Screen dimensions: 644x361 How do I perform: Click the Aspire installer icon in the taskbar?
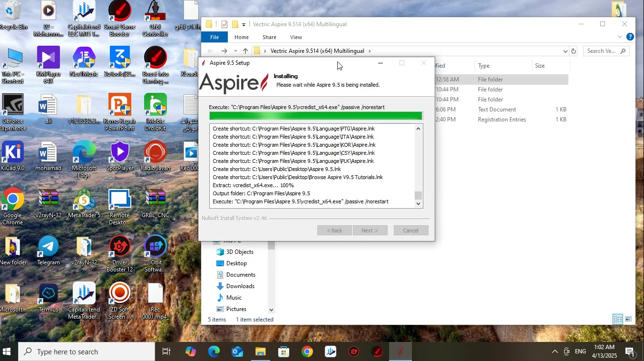pos(400,352)
